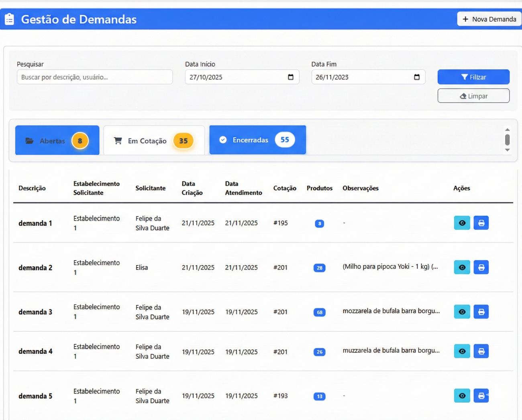Apply filters with the Filtrar button
This screenshot has width=522, height=420.
point(473,77)
